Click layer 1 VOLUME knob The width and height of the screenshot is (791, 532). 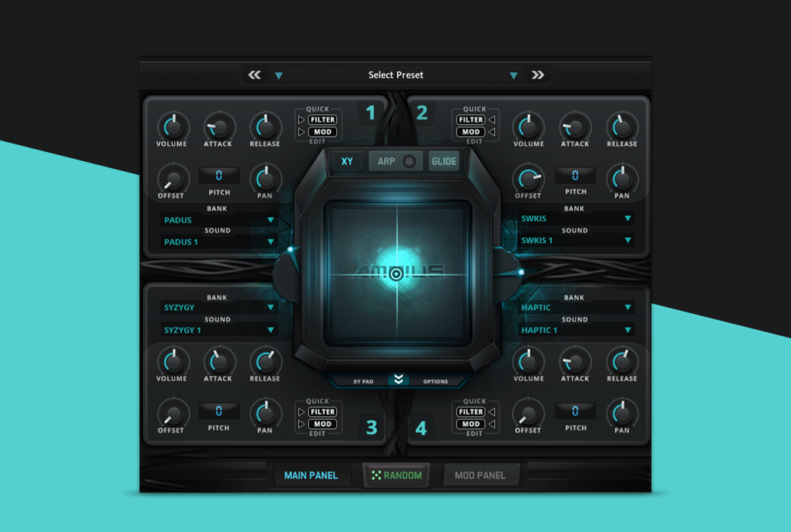[173, 127]
